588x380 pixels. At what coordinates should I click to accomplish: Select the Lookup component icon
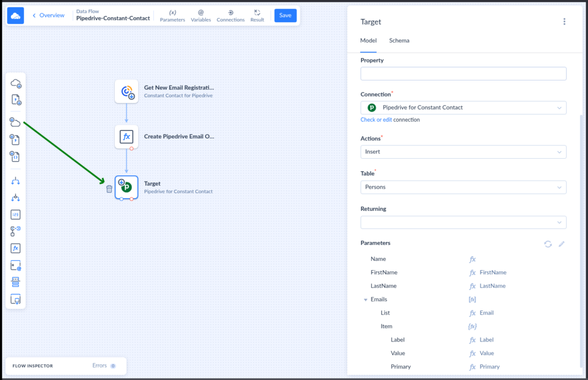(x=16, y=231)
